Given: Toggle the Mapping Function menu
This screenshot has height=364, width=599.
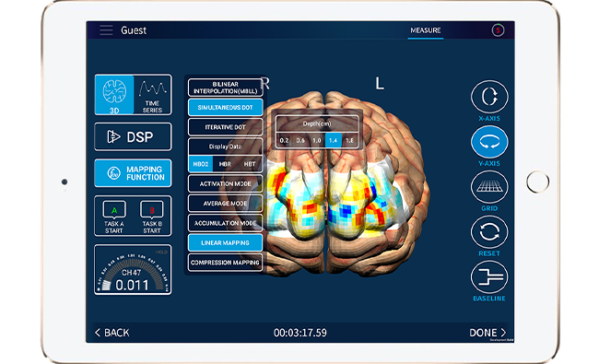Looking at the screenshot, I should (x=133, y=173).
